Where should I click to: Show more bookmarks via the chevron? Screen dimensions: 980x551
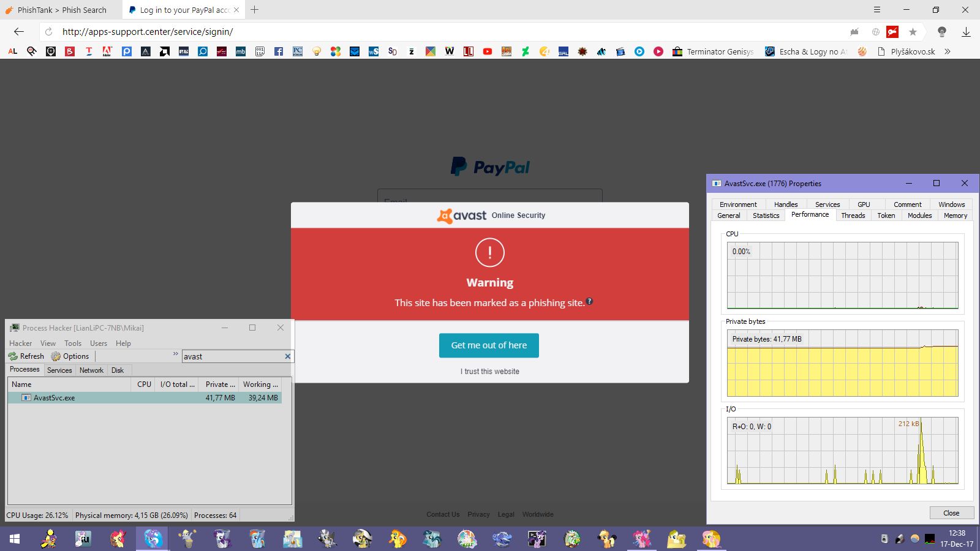948,51
